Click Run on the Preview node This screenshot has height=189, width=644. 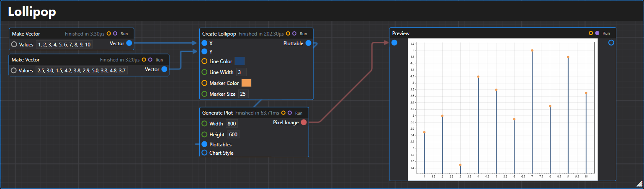tap(606, 33)
